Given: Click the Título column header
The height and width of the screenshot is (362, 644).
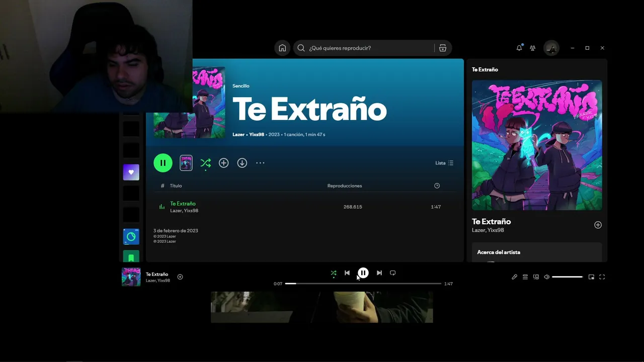Looking at the screenshot, I should click(176, 186).
